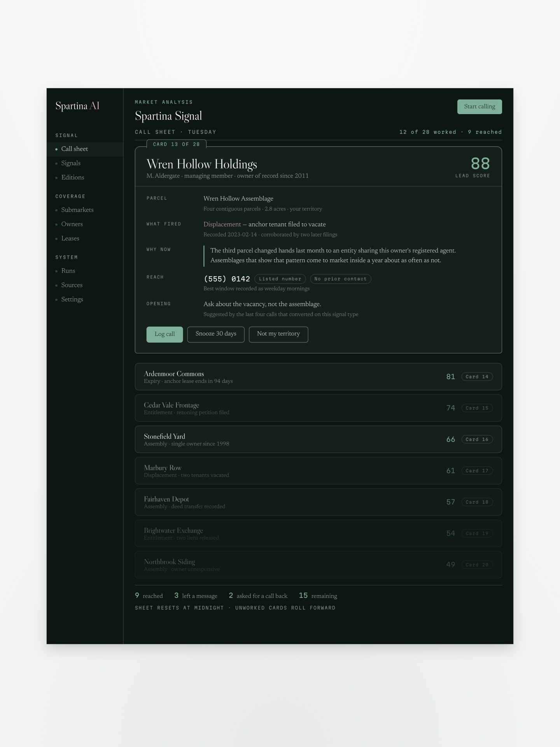Select Owners in the sidebar
The image size is (560, 747).
point(85,224)
